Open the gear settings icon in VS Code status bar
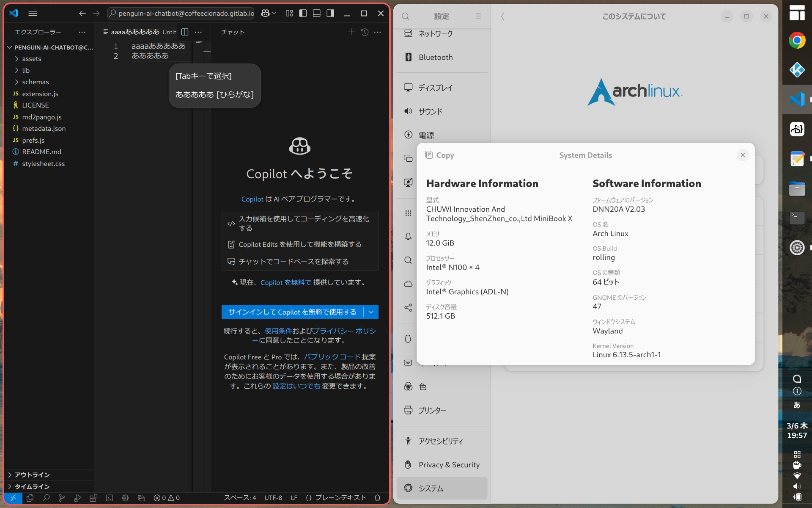Image resolution: width=812 pixels, height=508 pixels. pos(125,498)
